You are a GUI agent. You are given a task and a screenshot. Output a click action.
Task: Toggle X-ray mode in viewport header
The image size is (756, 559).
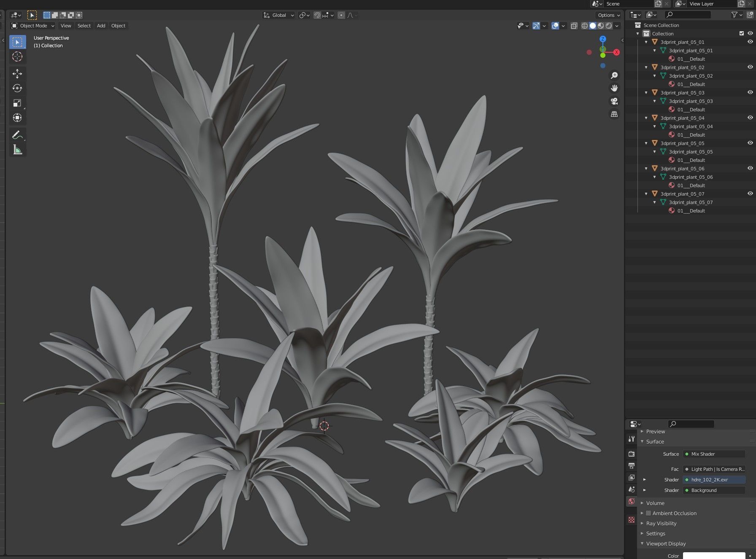click(574, 26)
